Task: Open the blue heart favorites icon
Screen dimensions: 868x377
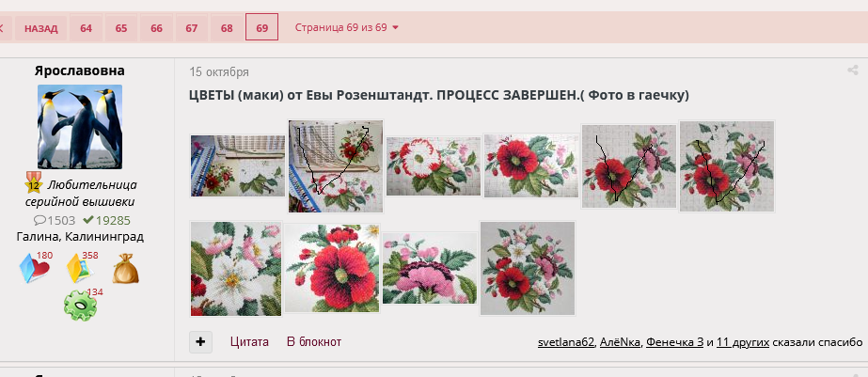Action: [34, 269]
